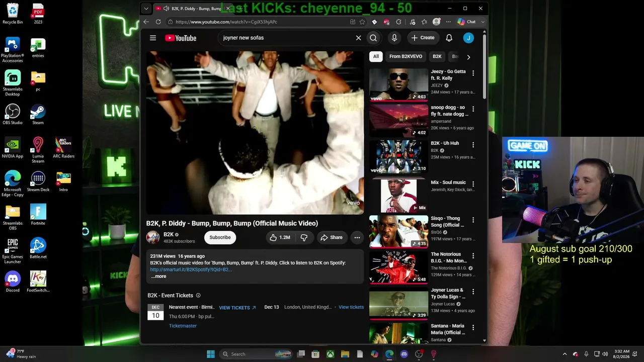Viewport: 644px width, 362px height.
Task: Open the YouTube account avatar menu
Action: point(468,38)
